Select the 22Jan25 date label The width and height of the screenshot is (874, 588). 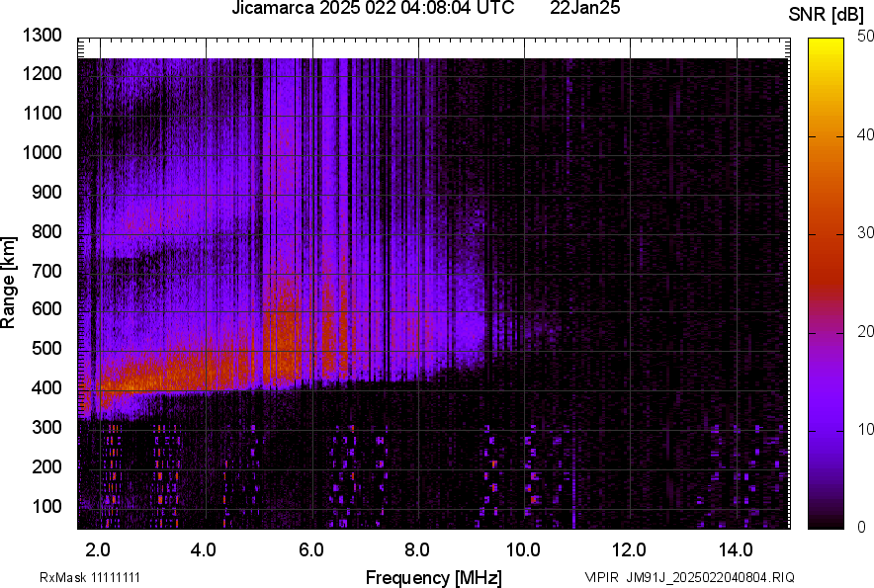585,10
